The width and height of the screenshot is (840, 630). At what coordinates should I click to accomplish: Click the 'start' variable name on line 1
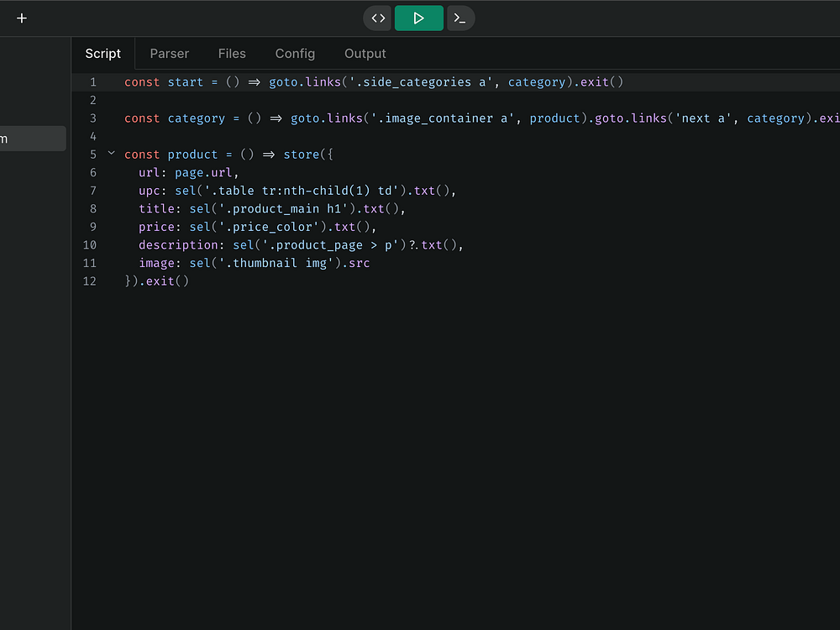[x=186, y=82]
